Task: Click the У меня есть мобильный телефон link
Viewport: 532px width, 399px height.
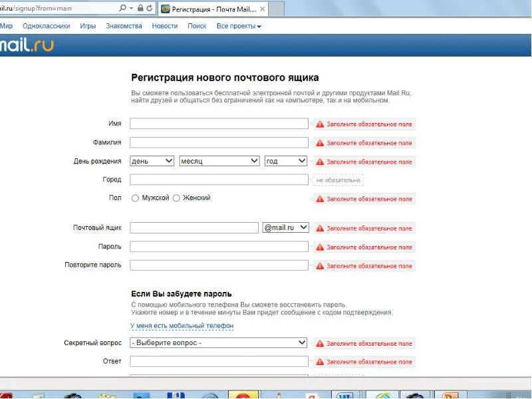Action: point(182,326)
